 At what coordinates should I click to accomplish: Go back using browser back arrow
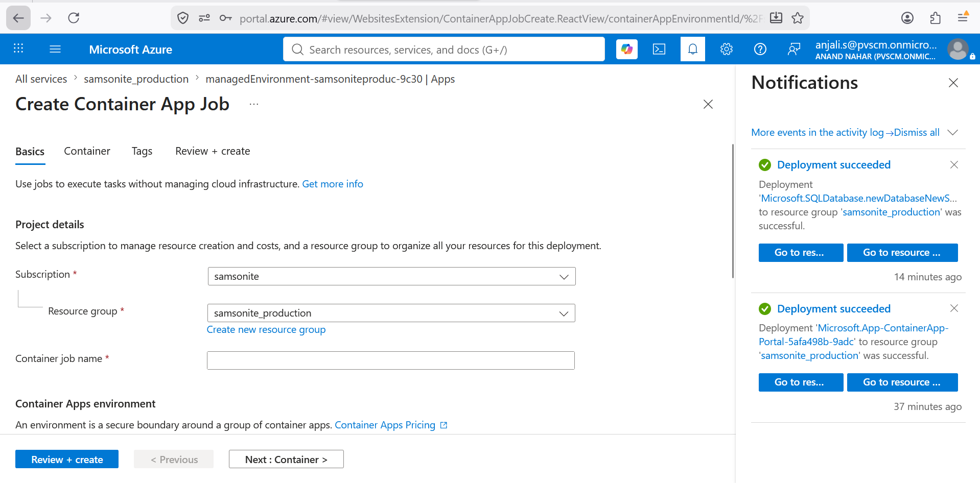click(18, 18)
